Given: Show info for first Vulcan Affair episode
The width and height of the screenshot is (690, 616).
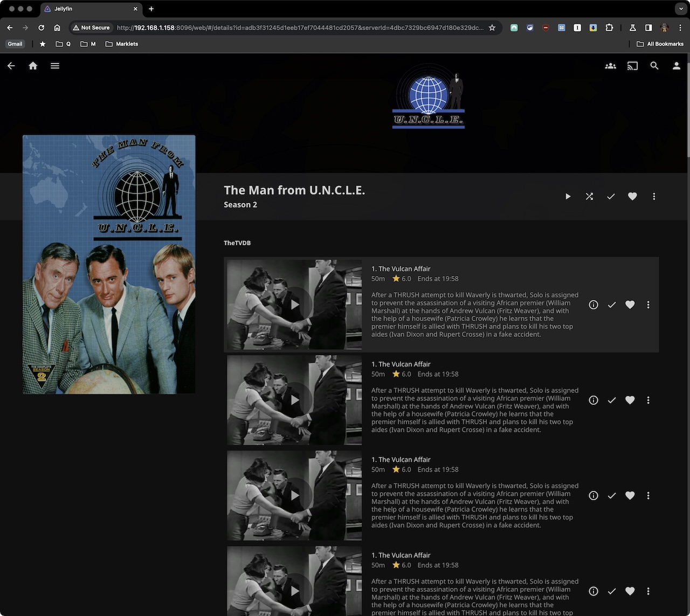Looking at the screenshot, I should (594, 305).
